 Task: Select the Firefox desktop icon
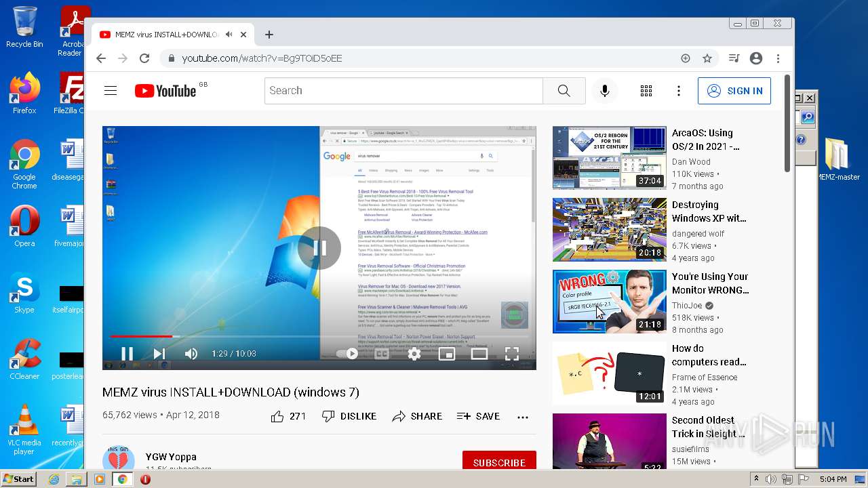click(x=24, y=94)
